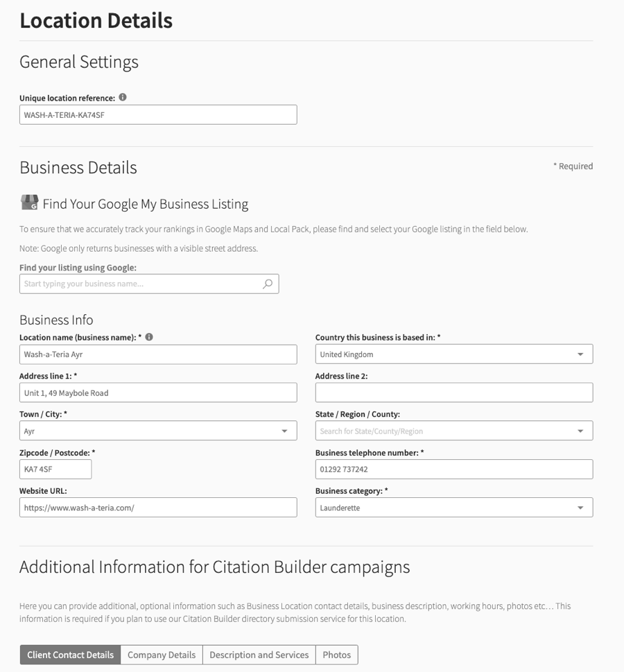Click the Google My Business store icon
Viewport: 624px width, 672px height.
(30, 203)
